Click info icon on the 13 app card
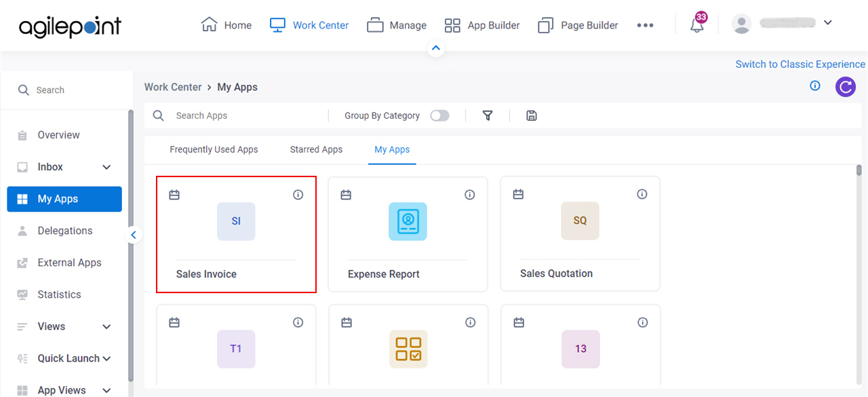 point(643,322)
